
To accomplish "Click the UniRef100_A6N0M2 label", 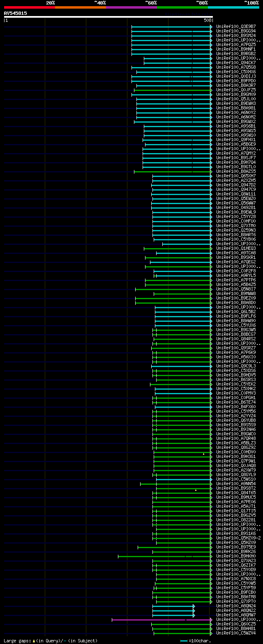I will 236,117.
